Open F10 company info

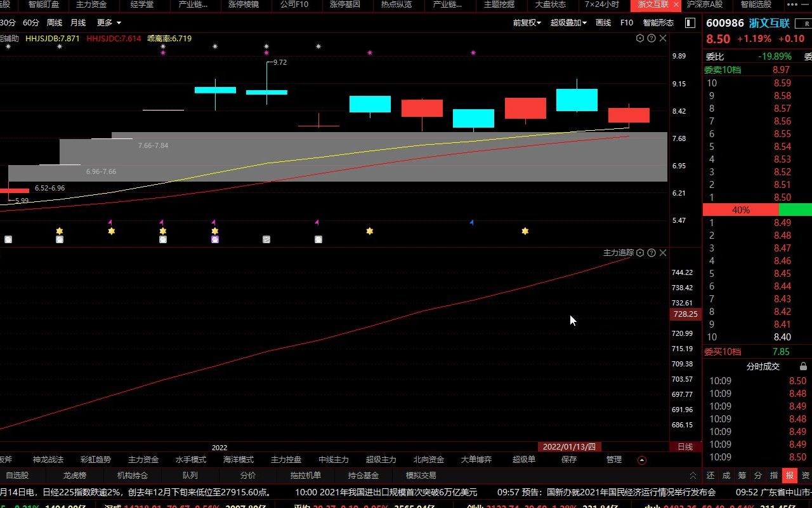pos(627,23)
